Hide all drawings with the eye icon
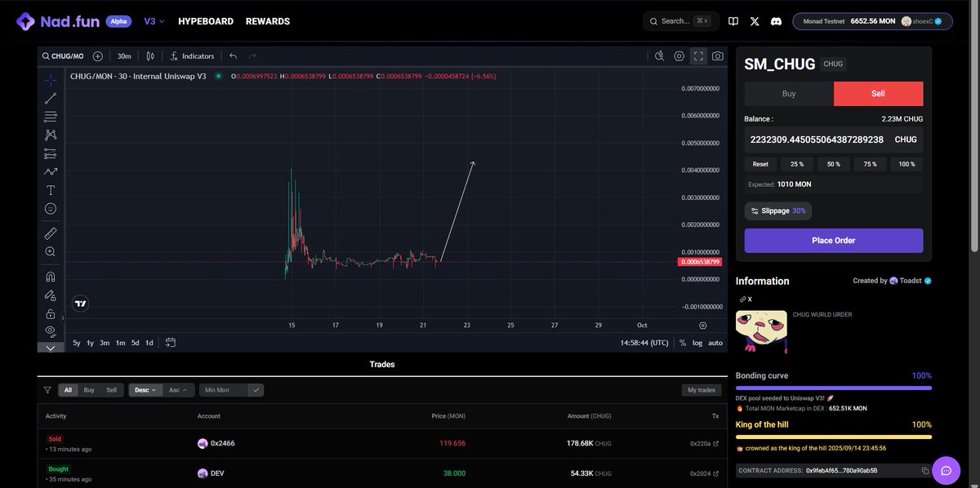The image size is (980, 488). (x=51, y=331)
